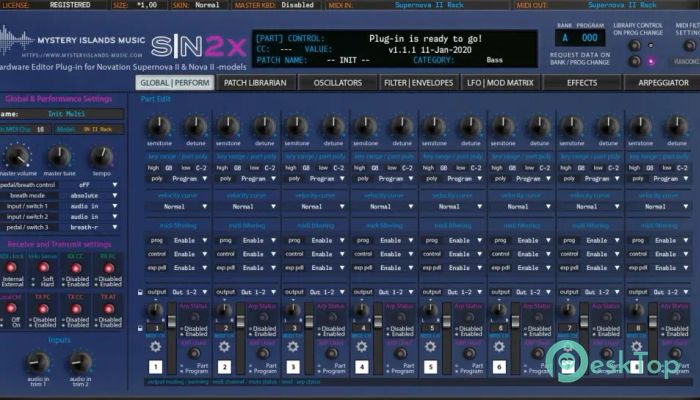Open settings gear for part 2
The width and height of the screenshot is (700, 400).
click(x=224, y=346)
